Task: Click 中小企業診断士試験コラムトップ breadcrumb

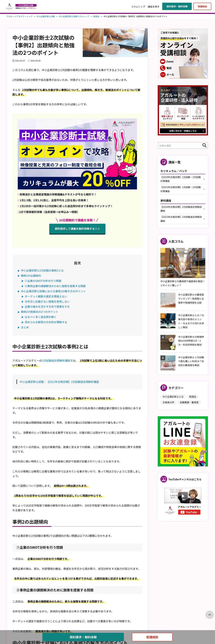Action: (x=74, y=17)
